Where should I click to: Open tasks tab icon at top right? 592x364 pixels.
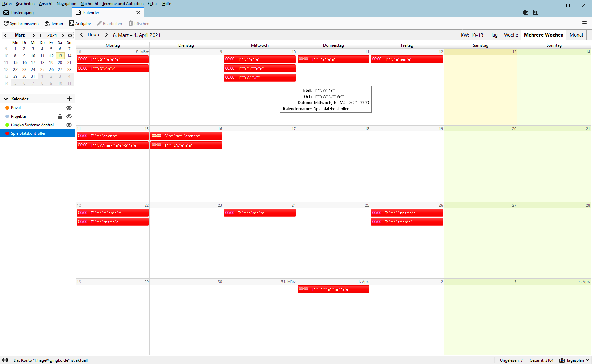coord(536,13)
